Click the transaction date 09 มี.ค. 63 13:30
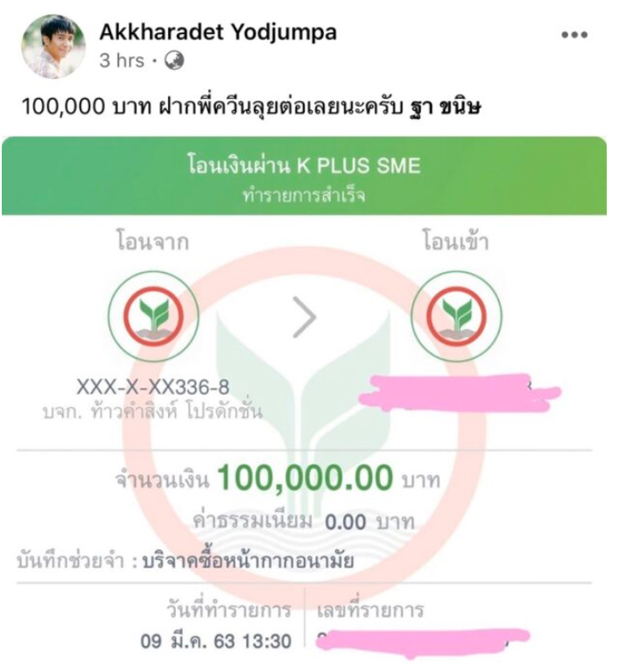Image resolution: width=633 pixels, height=672 pixels. 215,641
